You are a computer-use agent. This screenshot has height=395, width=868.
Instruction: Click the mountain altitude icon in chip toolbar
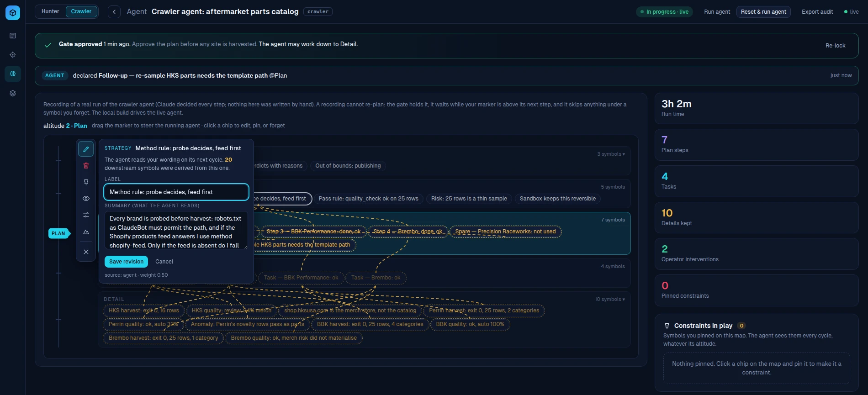(86, 232)
